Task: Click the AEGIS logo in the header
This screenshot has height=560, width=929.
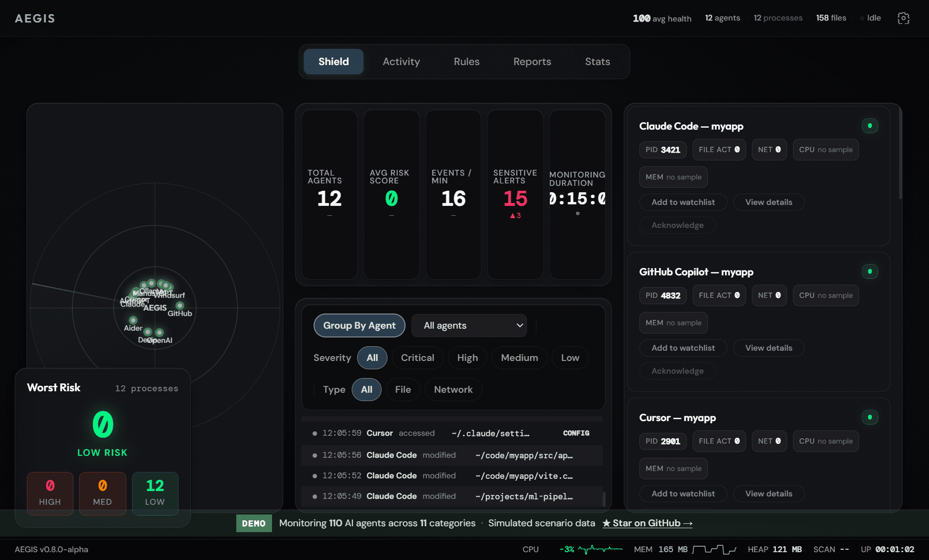Action: tap(35, 18)
